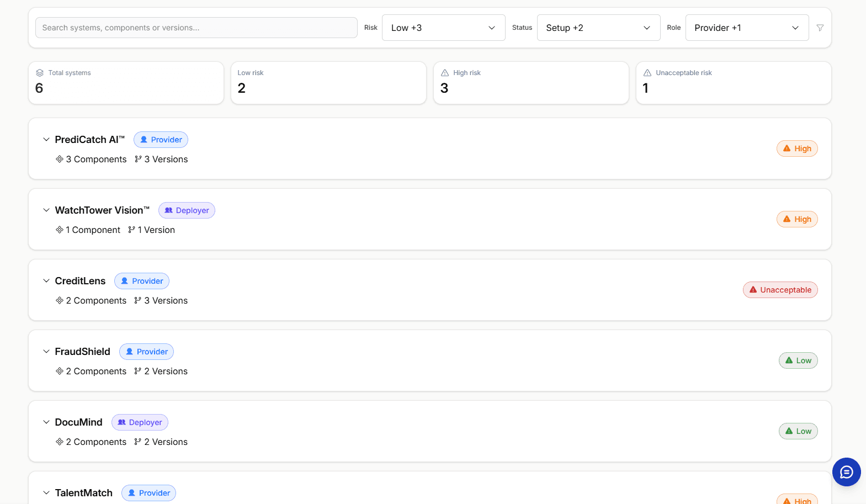Click PrediCatch AI versions branch icon
This screenshot has width=866, height=504.
[138, 159]
